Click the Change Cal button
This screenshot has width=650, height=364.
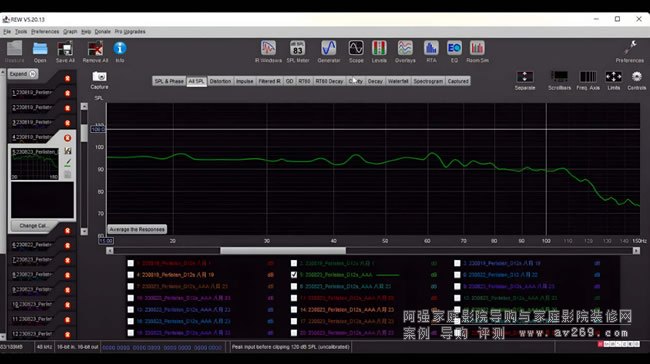point(33,226)
